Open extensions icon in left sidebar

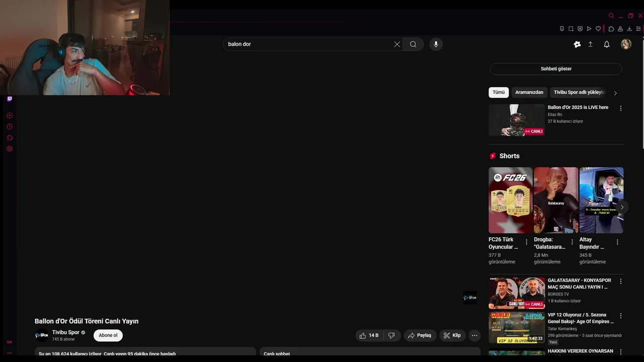[x=10, y=138]
